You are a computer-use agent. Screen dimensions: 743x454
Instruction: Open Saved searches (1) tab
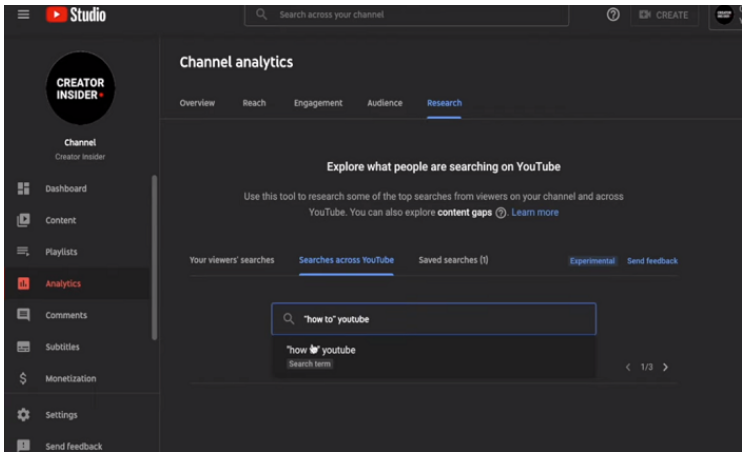453,260
